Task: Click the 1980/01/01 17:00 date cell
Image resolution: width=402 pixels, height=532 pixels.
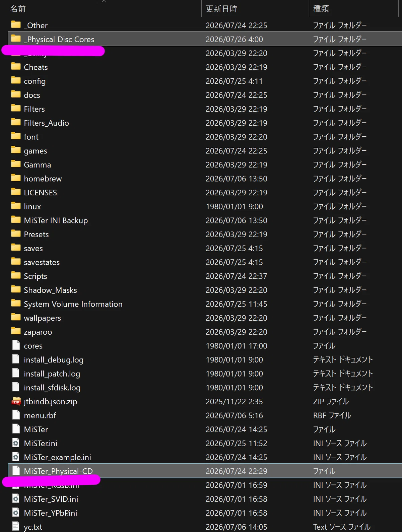Action: (x=237, y=346)
